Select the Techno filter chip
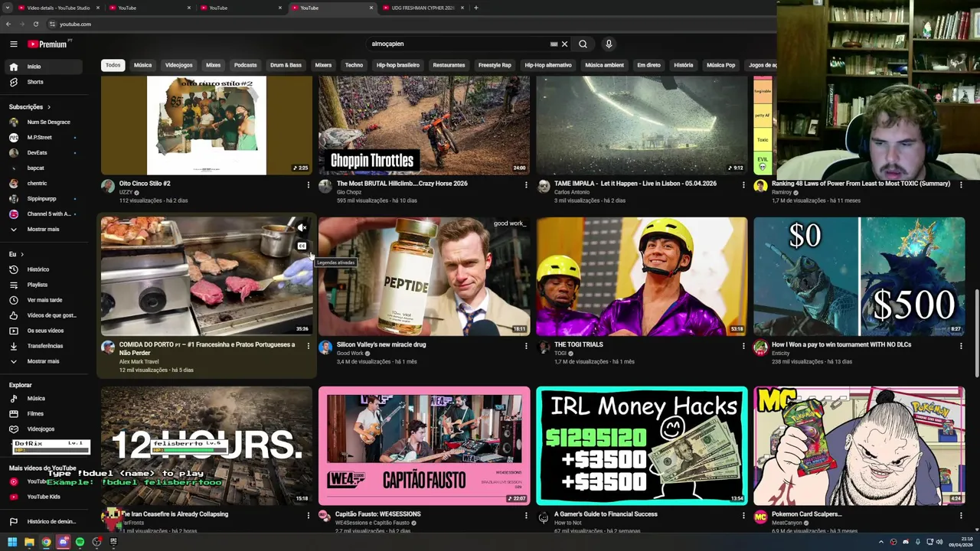This screenshot has width=980, height=551. [x=354, y=65]
